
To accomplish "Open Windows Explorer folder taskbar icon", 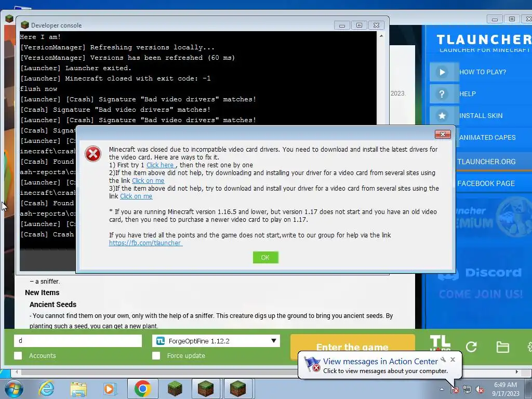I will 78,389.
